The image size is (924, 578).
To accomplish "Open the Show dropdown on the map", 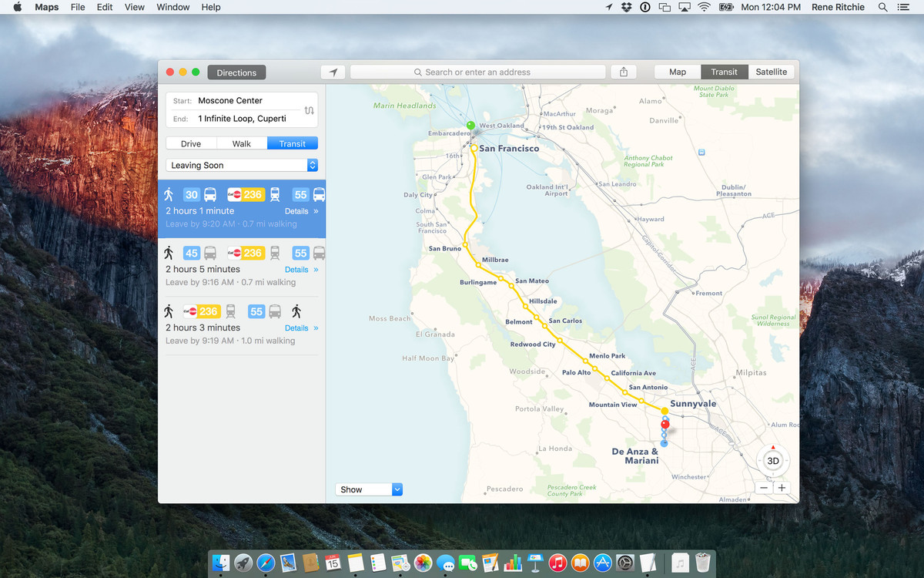I will [369, 489].
